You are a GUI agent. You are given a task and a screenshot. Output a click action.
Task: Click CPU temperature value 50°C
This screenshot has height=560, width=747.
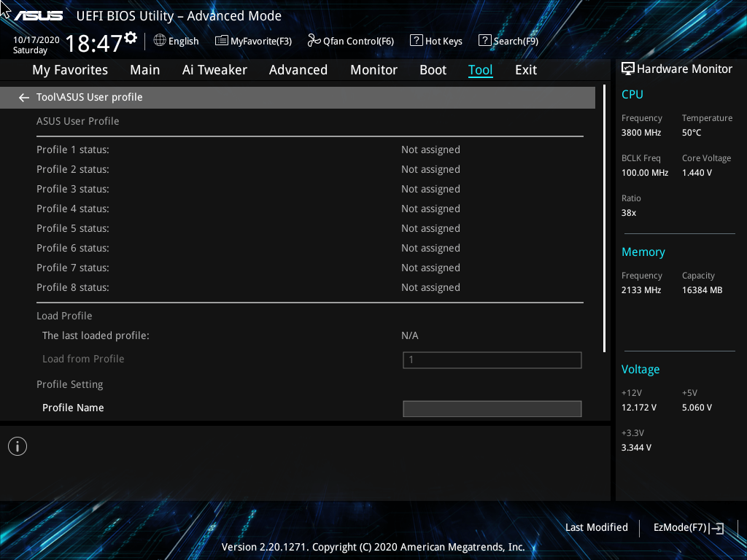(x=692, y=133)
